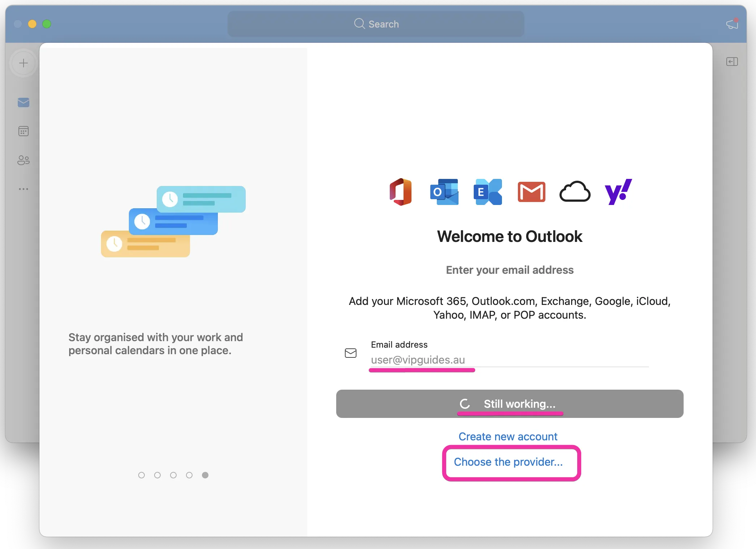The image size is (756, 549).
Task: Click the announcements megaphone icon
Action: 732,24
